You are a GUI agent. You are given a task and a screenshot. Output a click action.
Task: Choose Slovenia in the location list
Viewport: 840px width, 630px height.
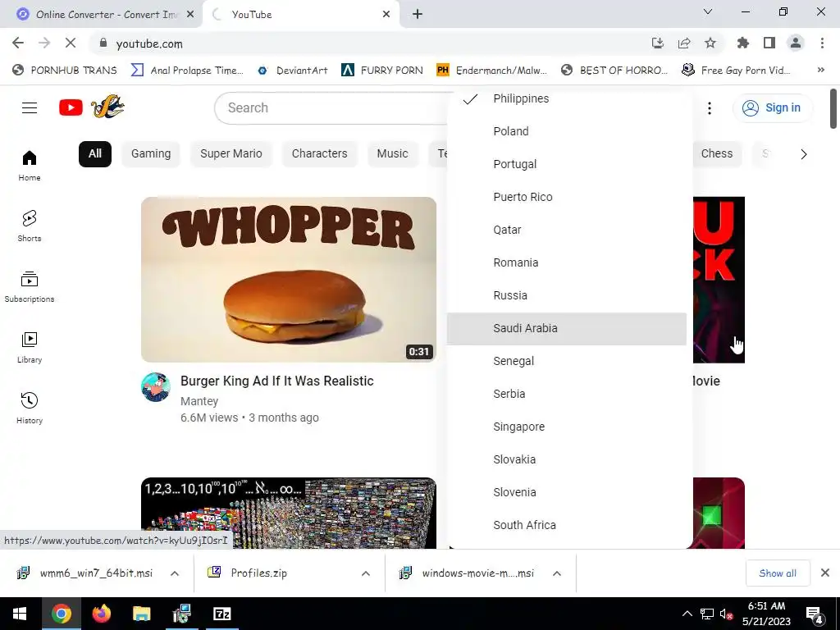(x=567, y=492)
